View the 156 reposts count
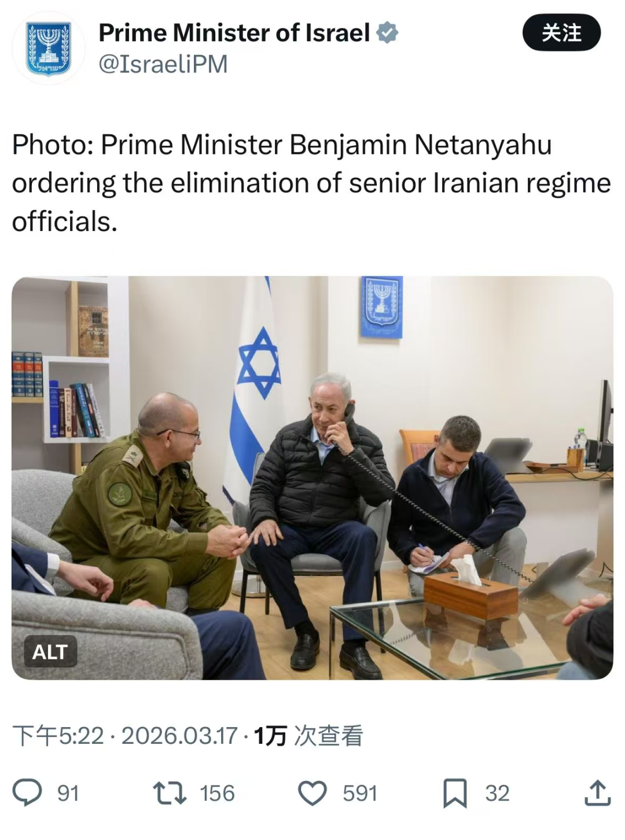 pos(217,793)
